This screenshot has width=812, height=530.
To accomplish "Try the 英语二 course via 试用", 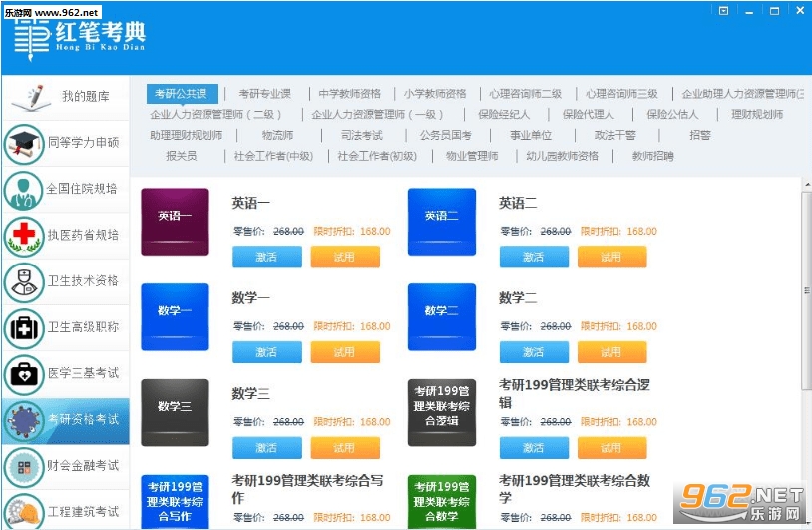I will point(611,257).
